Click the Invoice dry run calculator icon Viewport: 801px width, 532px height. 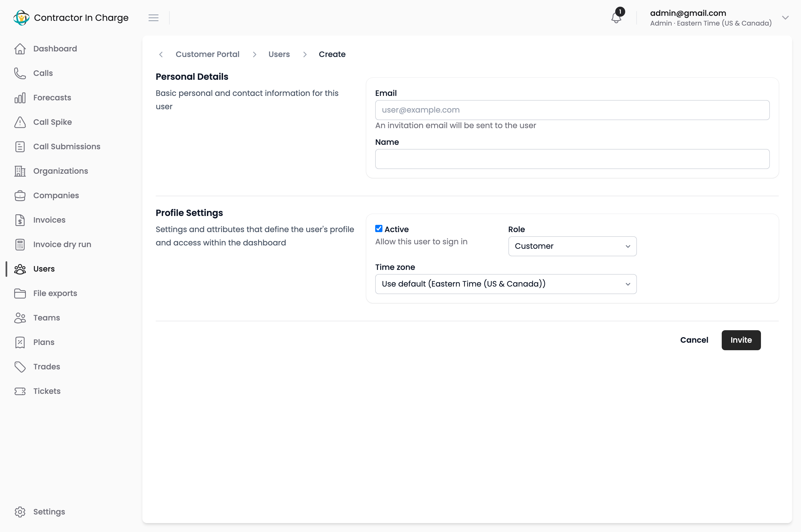(x=20, y=244)
